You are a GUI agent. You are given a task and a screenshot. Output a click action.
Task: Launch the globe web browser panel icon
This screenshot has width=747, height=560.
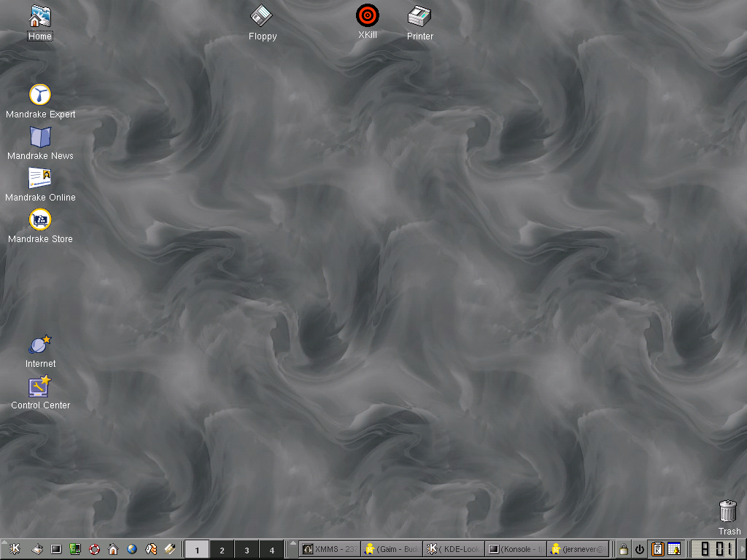(132, 550)
